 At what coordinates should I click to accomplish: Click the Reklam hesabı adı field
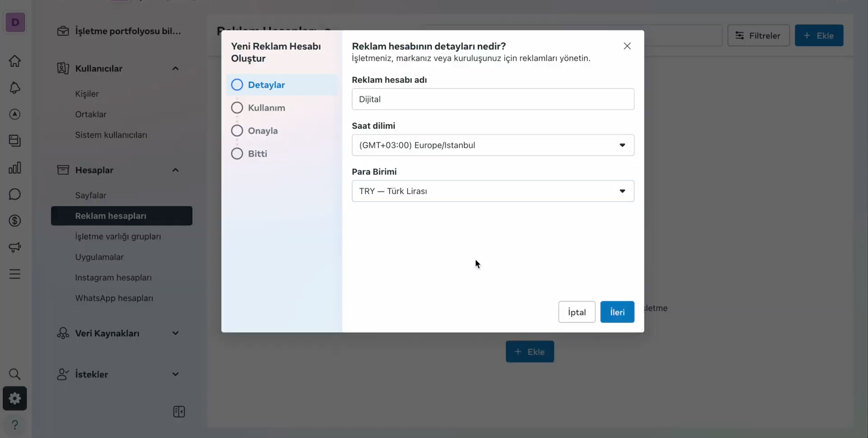click(493, 99)
